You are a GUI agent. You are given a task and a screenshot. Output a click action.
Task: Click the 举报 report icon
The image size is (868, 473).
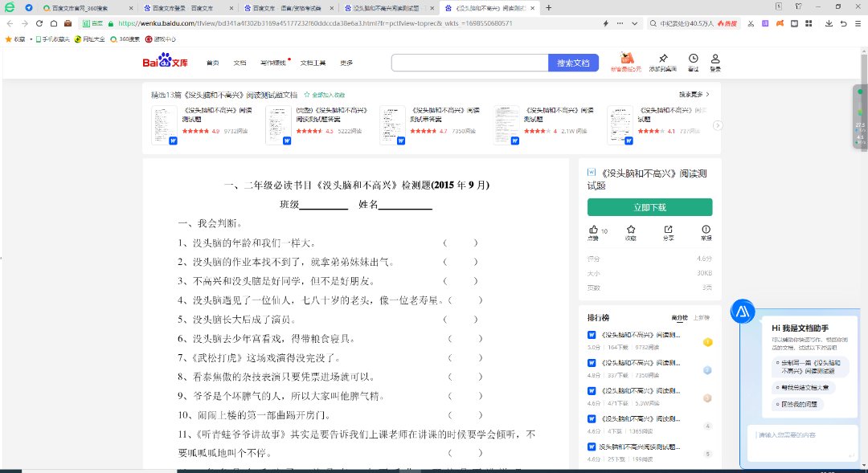pos(706,230)
